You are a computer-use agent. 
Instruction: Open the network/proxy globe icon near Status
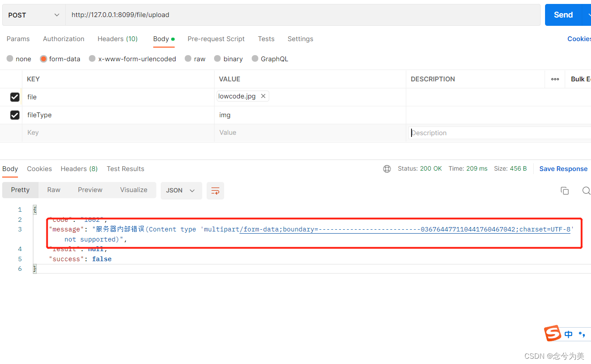(x=387, y=168)
